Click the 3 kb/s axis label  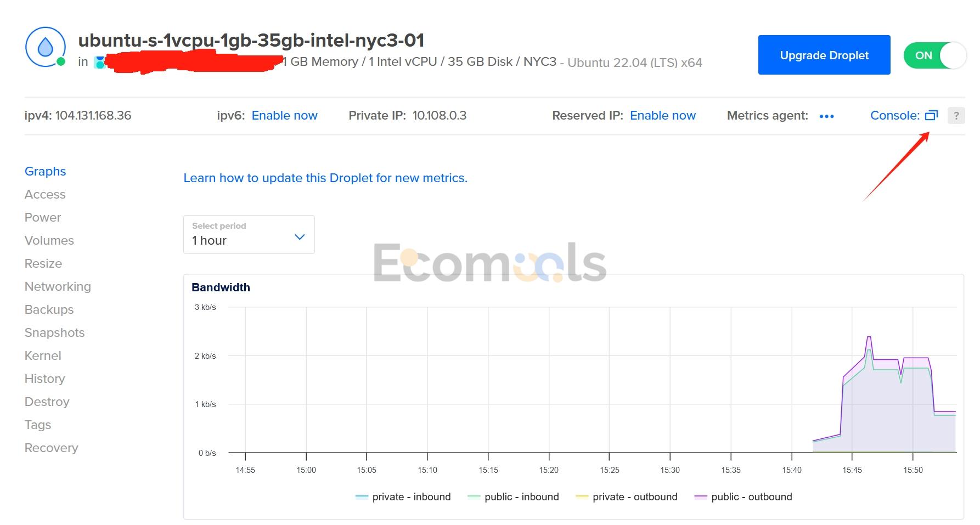click(205, 307)
